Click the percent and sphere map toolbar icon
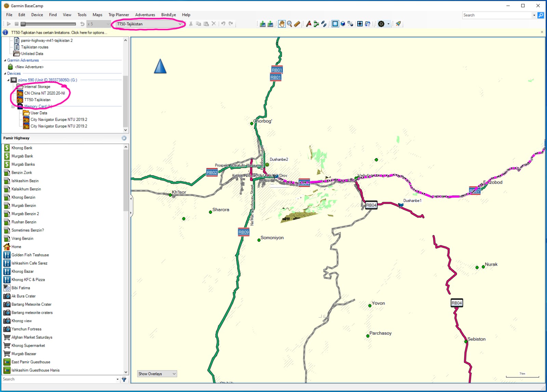Viewport: 547px width, 392px height. [350, 24]
